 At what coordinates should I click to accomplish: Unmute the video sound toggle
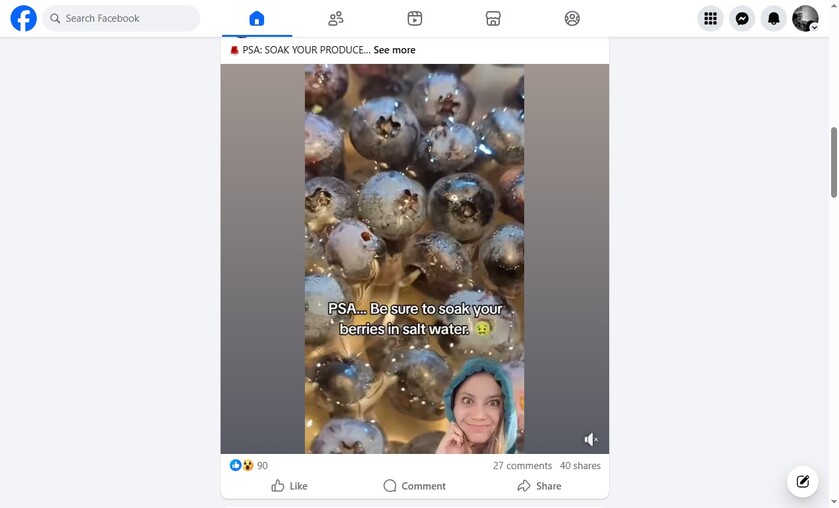[591, 439]
